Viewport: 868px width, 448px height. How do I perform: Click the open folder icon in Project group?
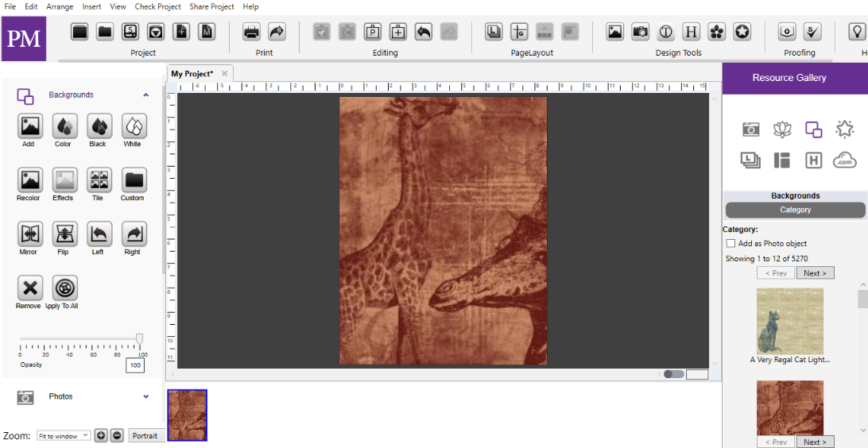(105, 32)
